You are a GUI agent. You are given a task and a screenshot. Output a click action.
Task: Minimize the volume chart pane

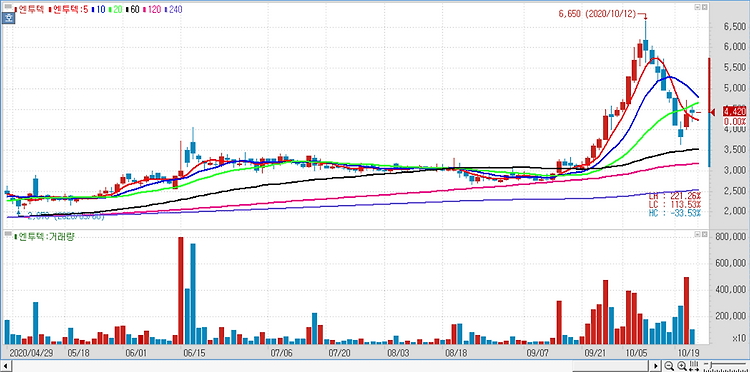tap(697, 234)
